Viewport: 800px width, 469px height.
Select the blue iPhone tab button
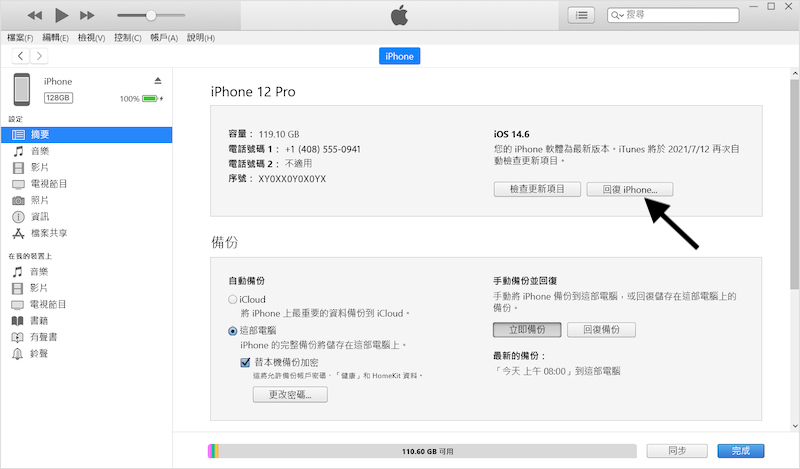tap(399, 56)
